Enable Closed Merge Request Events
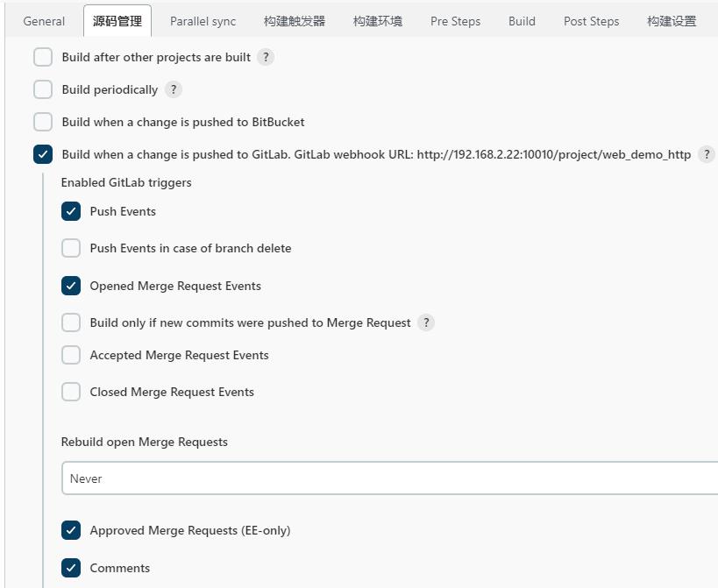 click(71, 393)
